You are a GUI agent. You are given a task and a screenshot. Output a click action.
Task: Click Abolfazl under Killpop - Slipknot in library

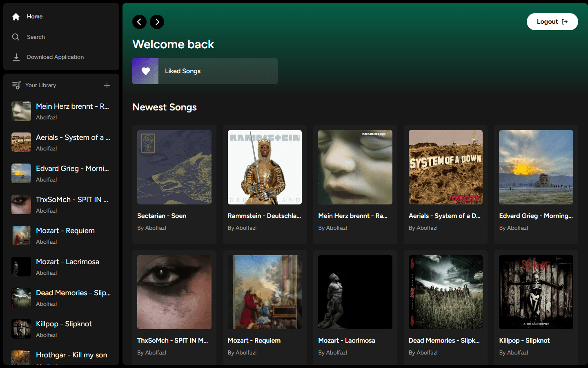47,335
